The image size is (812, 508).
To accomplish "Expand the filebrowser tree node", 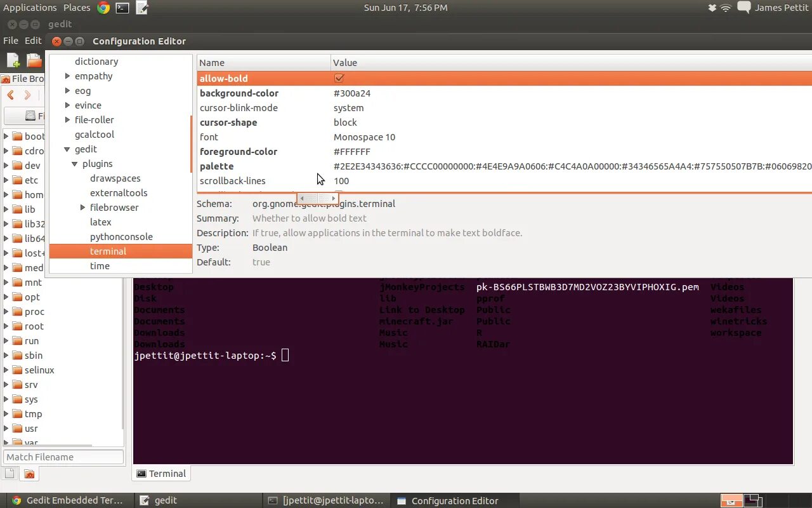I will (83, 208).
